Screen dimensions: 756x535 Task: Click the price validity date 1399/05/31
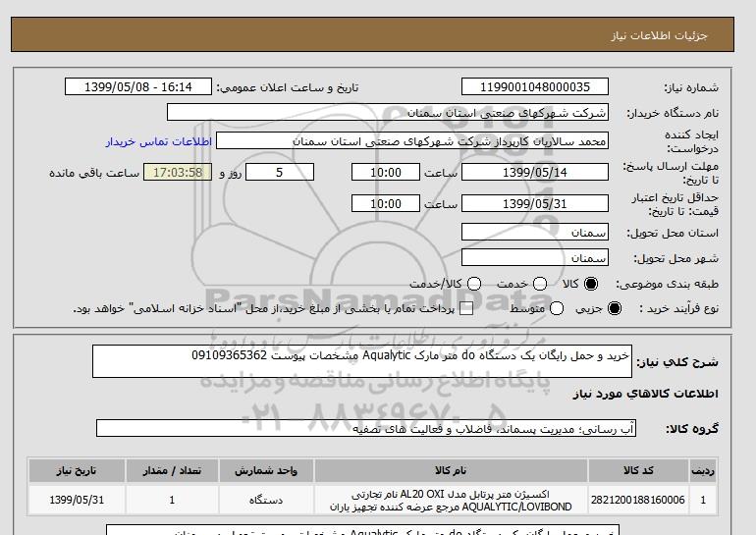(x=535, y=203)
